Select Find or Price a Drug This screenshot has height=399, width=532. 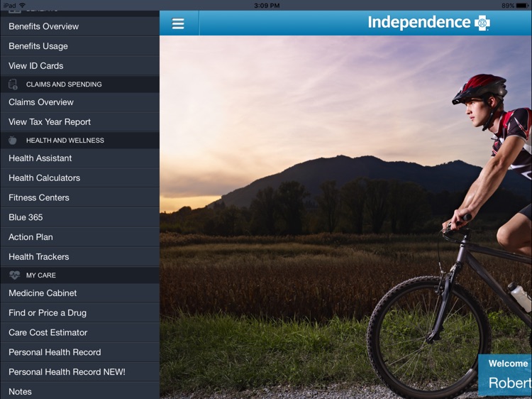(x=79, y=313)
